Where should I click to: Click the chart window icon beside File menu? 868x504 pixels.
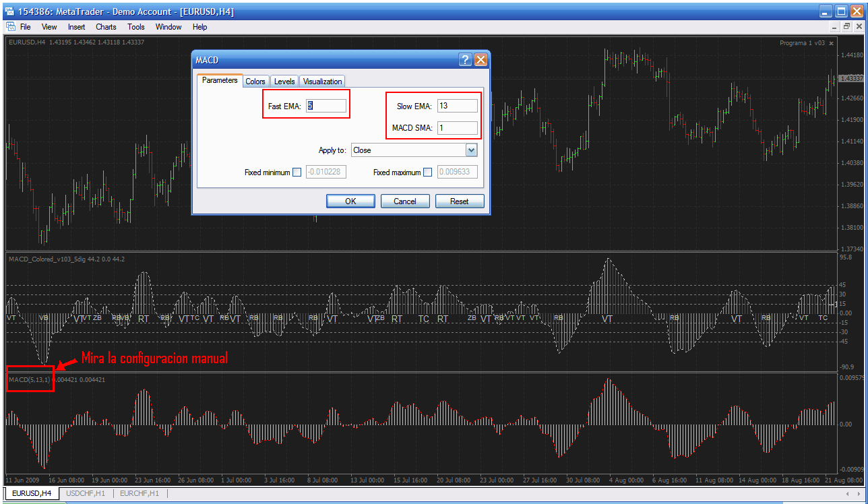(11, 27)
